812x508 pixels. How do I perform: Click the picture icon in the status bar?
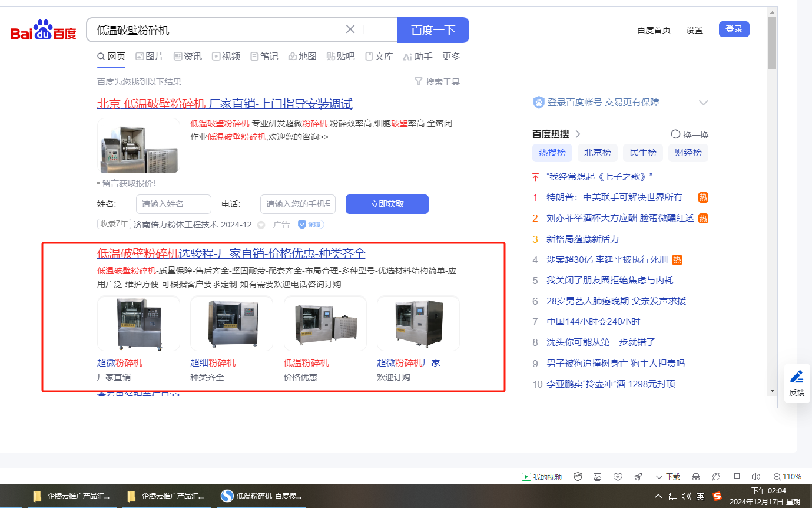coord(598,477)
